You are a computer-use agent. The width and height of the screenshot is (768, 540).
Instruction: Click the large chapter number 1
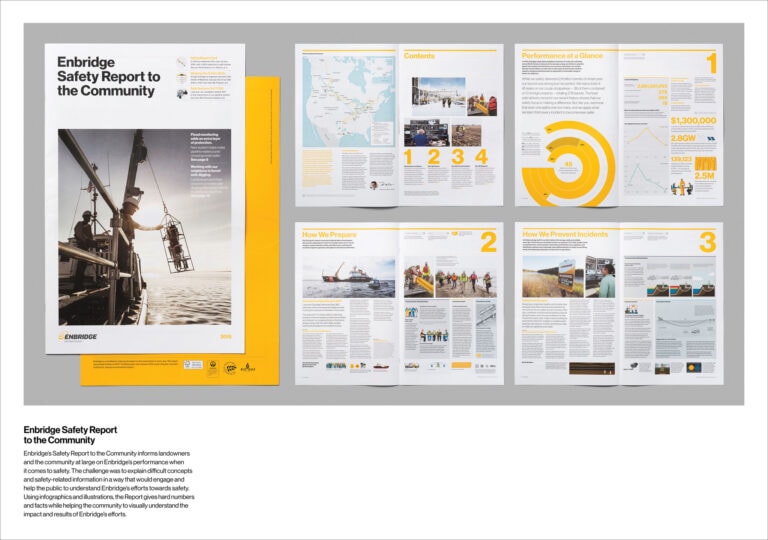pyautogui.click(x=711, y=63)
